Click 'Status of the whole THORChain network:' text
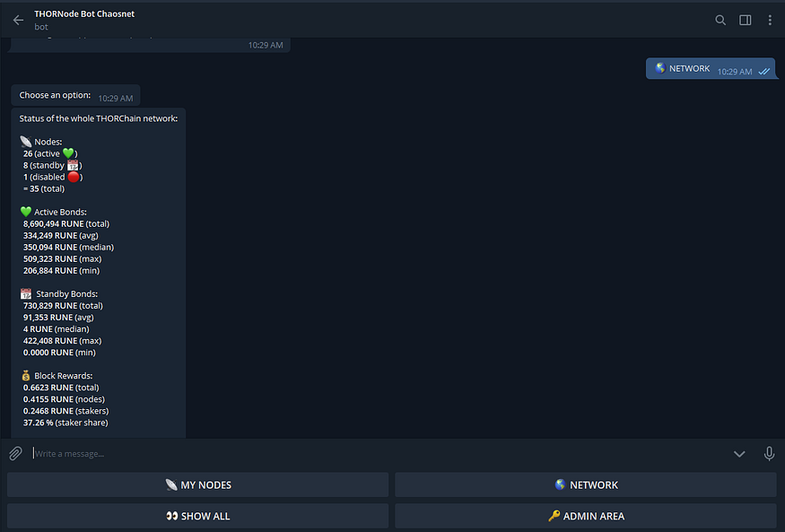This screenshot has height=532, width=785. point(99,118)
